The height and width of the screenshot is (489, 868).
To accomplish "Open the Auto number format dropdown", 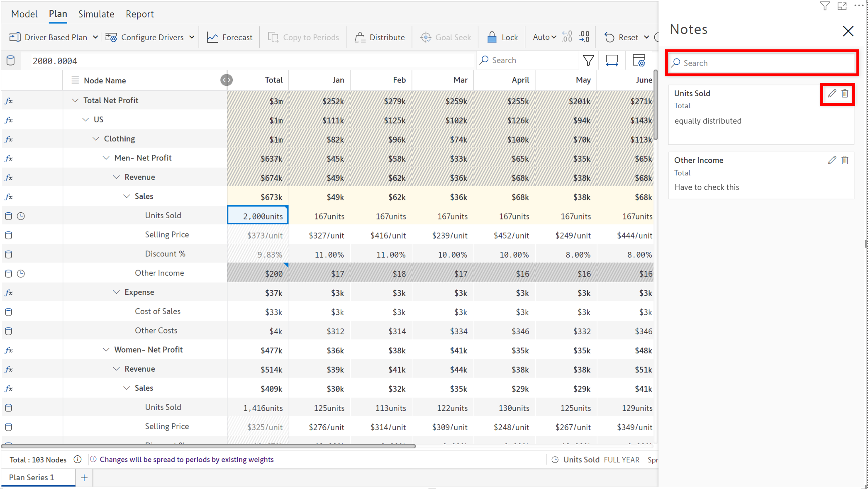I will pos(544,37).
